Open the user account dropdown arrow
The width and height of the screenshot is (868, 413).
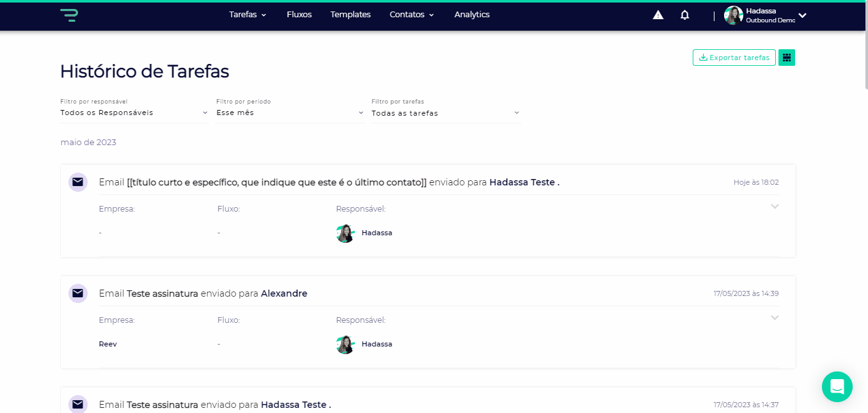pyautogui.click(x=802, y=16)
